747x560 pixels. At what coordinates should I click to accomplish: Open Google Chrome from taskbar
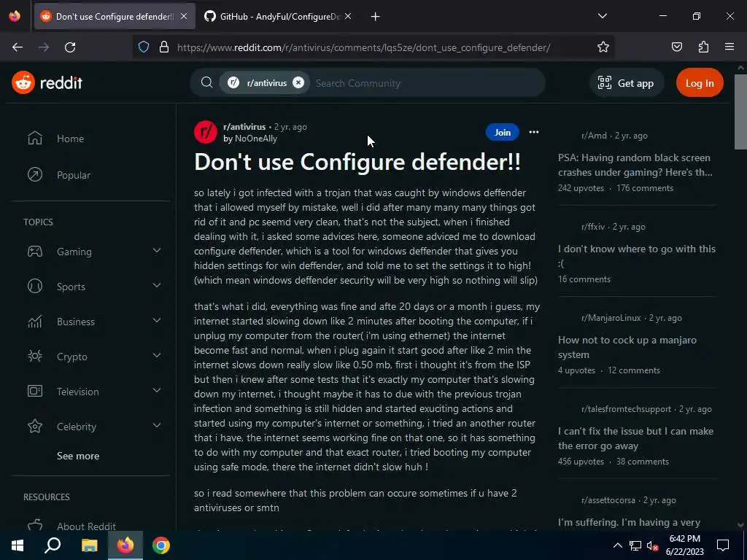tap(161, 545)
